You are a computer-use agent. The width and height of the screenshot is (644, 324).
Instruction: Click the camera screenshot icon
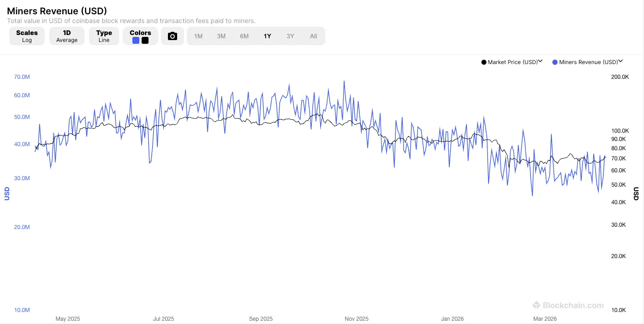(x=173, y=36)
